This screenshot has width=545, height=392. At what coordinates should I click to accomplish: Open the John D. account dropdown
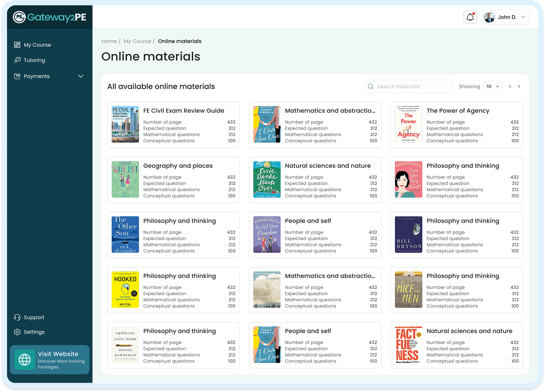coord(505,17)
